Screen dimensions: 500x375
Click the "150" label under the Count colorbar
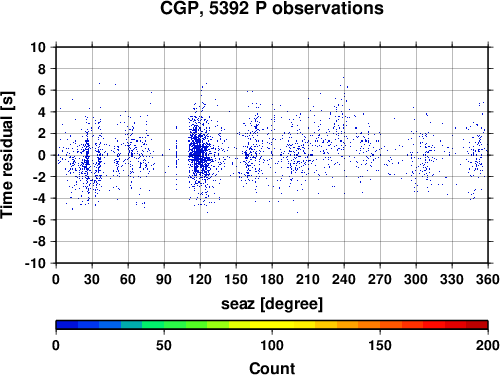coord(380,345)
